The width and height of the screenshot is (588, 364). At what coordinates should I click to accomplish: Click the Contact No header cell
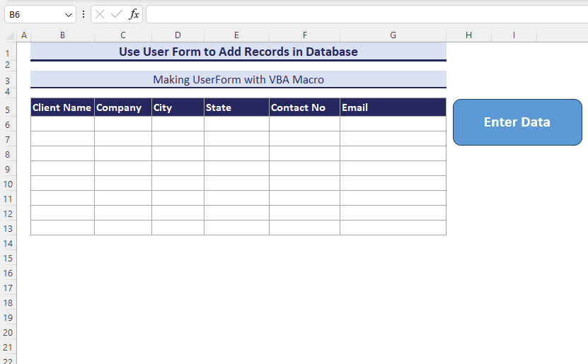[x=304, y=108]
